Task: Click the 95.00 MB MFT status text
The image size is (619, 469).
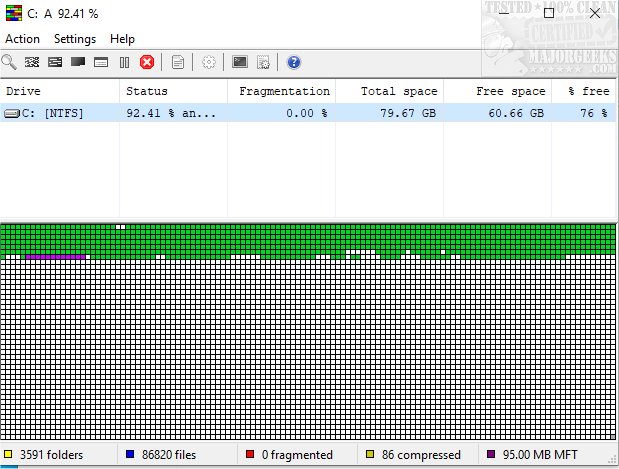Action: (540, 455)
